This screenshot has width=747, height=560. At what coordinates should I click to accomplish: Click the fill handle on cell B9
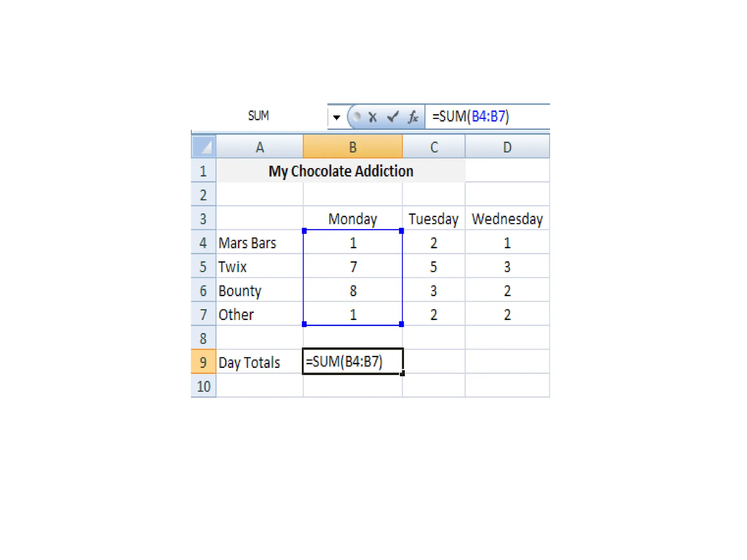pyautogui.click(x=402, y=373)
